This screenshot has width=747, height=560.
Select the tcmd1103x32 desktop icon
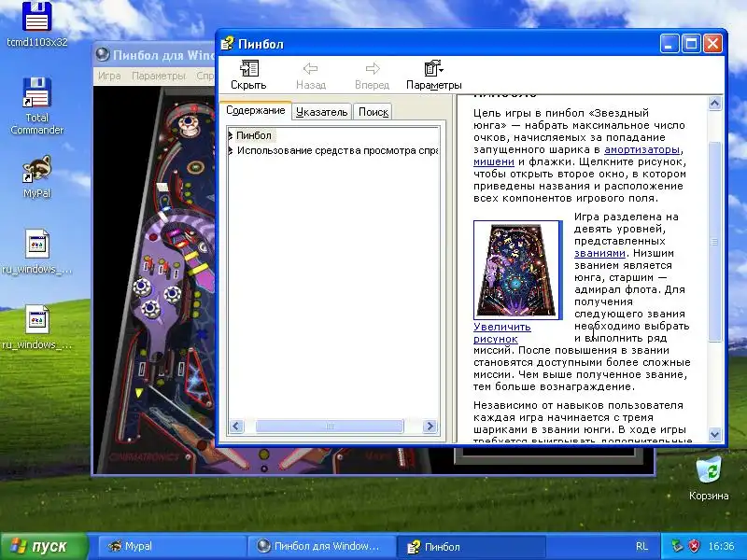click(36, 25)
